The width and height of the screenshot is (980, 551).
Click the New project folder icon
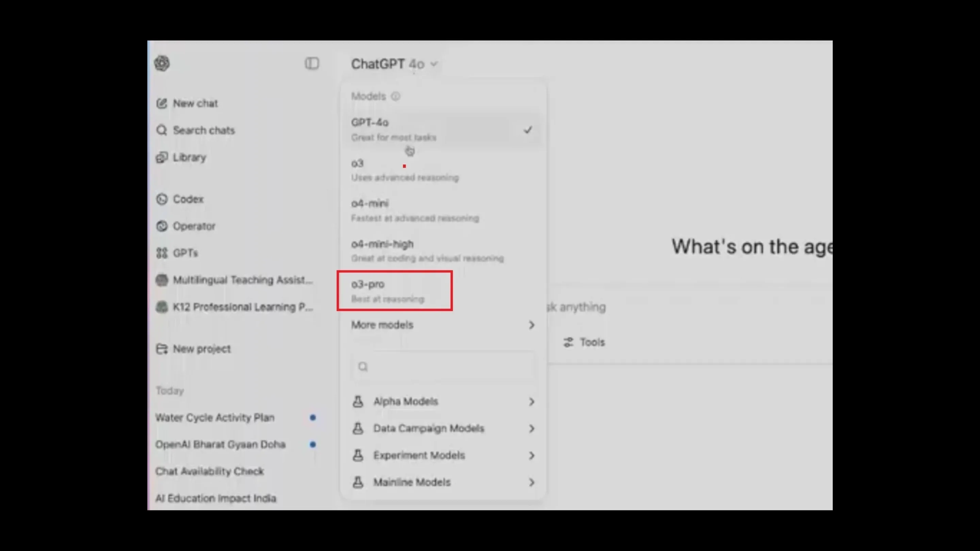(x=162, y=349)
